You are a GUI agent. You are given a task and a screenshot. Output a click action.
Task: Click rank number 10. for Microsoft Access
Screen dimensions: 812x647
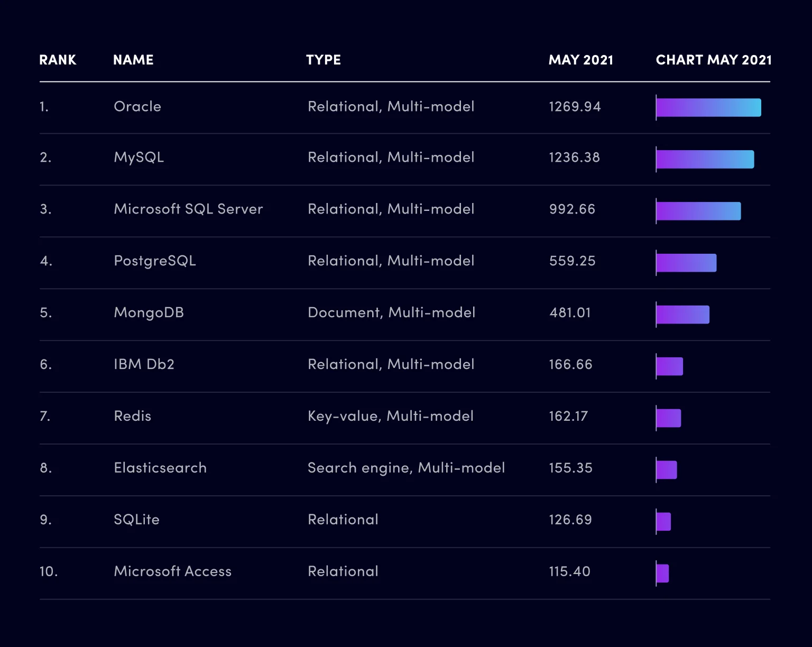49,572
